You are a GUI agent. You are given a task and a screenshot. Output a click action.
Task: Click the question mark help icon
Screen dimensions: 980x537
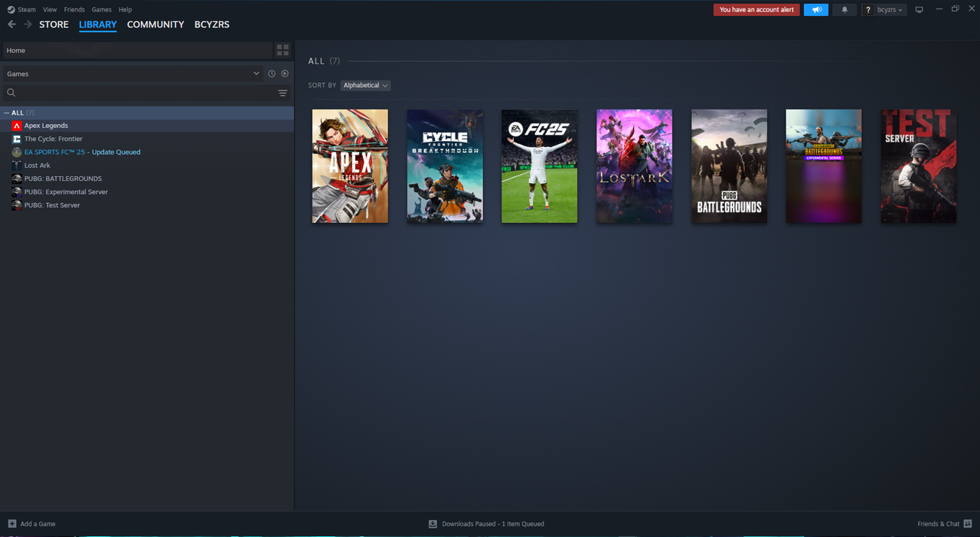coord(867,10)
